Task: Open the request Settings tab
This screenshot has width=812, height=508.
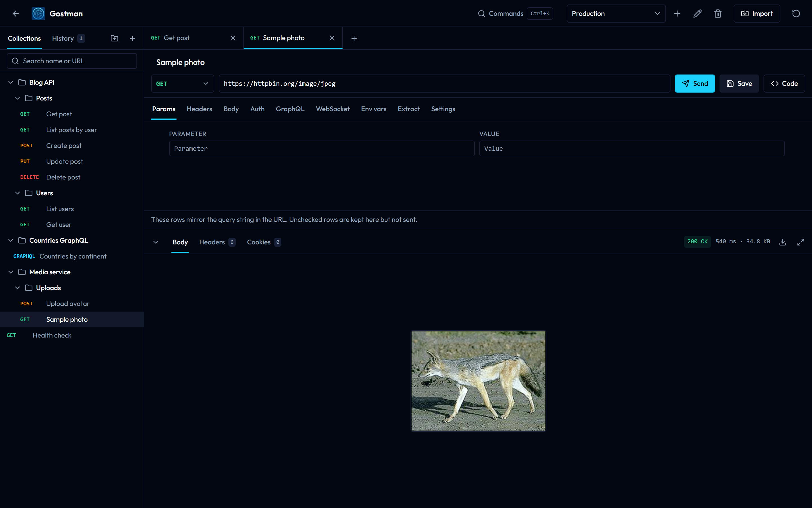Action: coord(443,109)
